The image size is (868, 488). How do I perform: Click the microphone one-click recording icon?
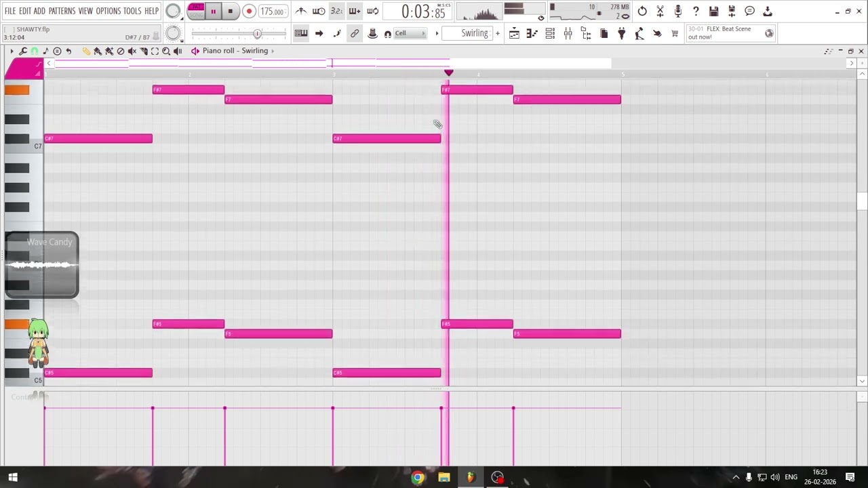(x=677, y=11)
